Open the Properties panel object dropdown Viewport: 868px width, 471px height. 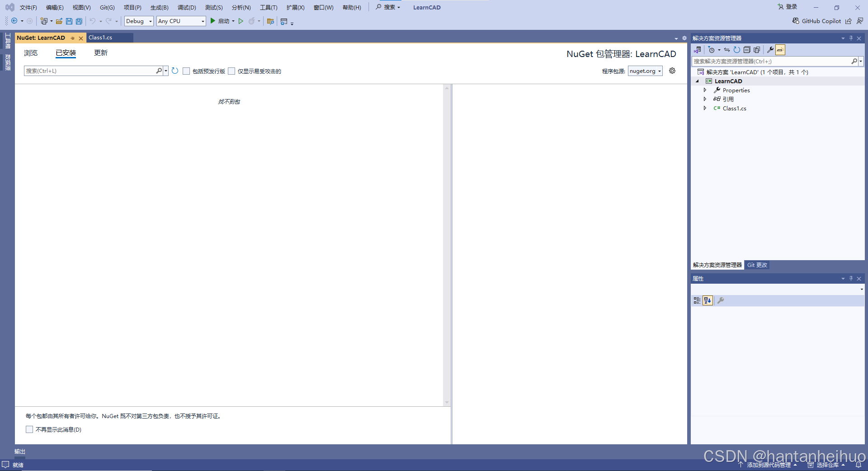click(x=861, y=289)
